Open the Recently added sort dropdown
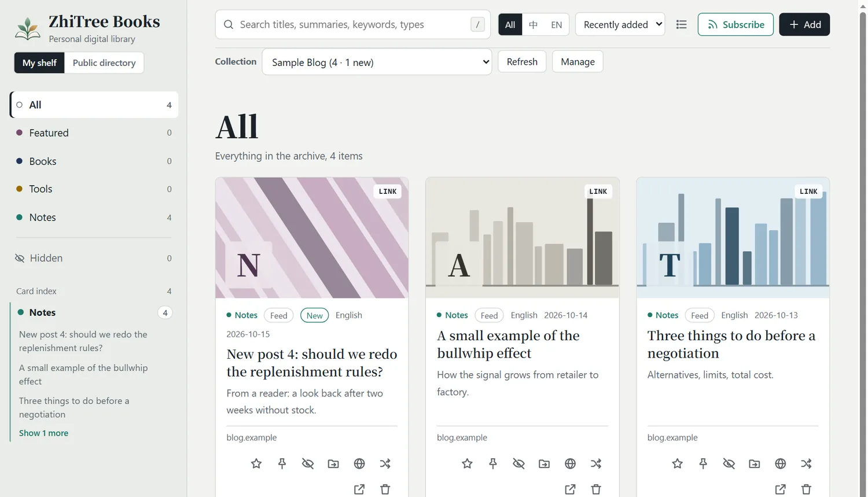This screenshot has width=868, height=497. pyautogui.click(x=620, y=24)
